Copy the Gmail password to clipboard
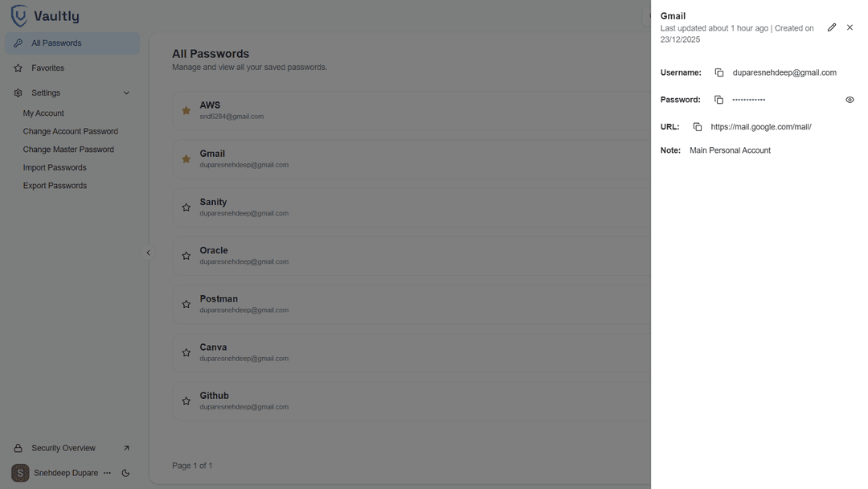The image size is (868, 489). 719,100
